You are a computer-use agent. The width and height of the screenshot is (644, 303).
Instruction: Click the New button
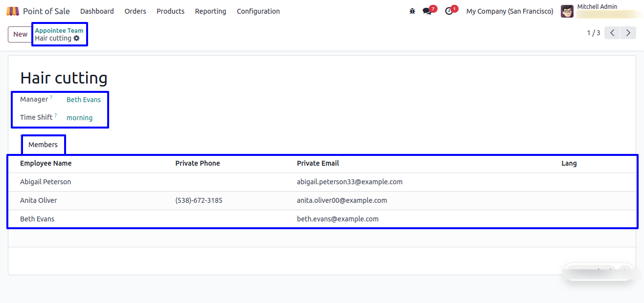coord(21,34)
